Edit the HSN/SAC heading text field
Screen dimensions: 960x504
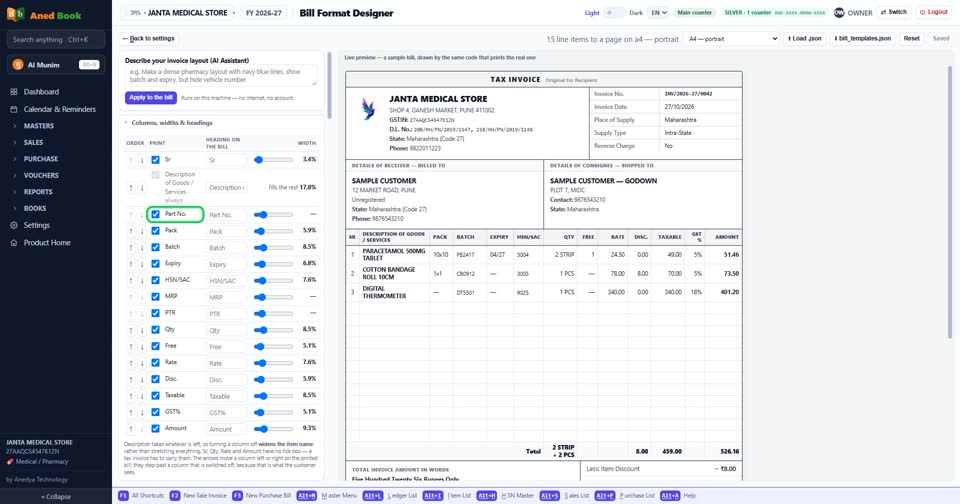226,280
